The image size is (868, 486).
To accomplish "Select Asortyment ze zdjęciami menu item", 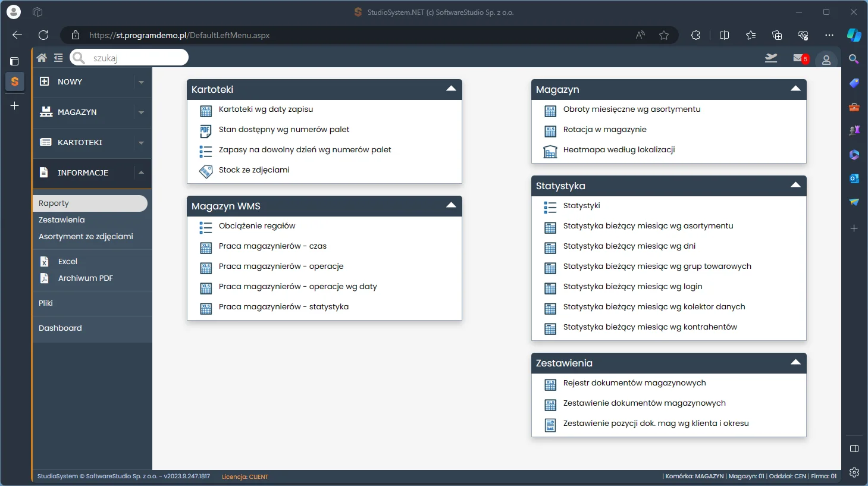I will [x=86, y=237].
